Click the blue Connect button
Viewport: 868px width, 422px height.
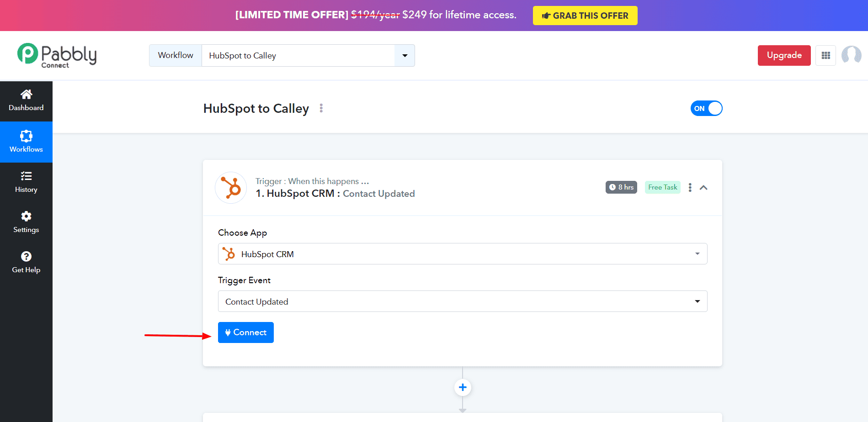click(x=246, y=332)
